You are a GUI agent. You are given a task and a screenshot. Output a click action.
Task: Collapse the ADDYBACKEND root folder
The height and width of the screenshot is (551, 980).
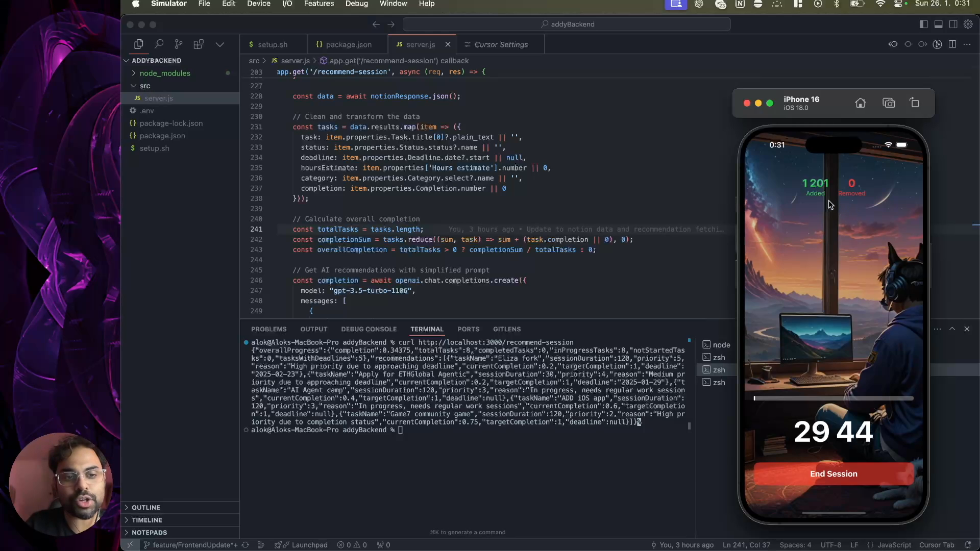(x=156, y=60)
